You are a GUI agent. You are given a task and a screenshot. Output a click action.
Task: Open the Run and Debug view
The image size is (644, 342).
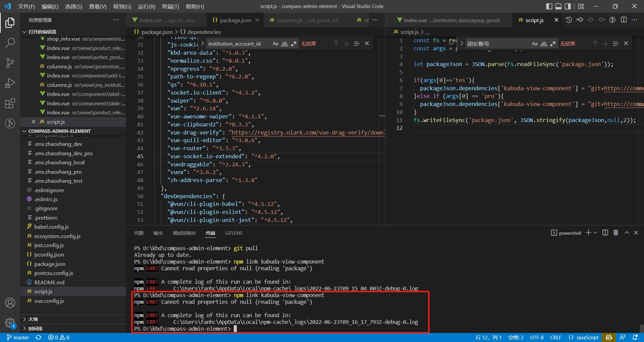tap(10, 83)
